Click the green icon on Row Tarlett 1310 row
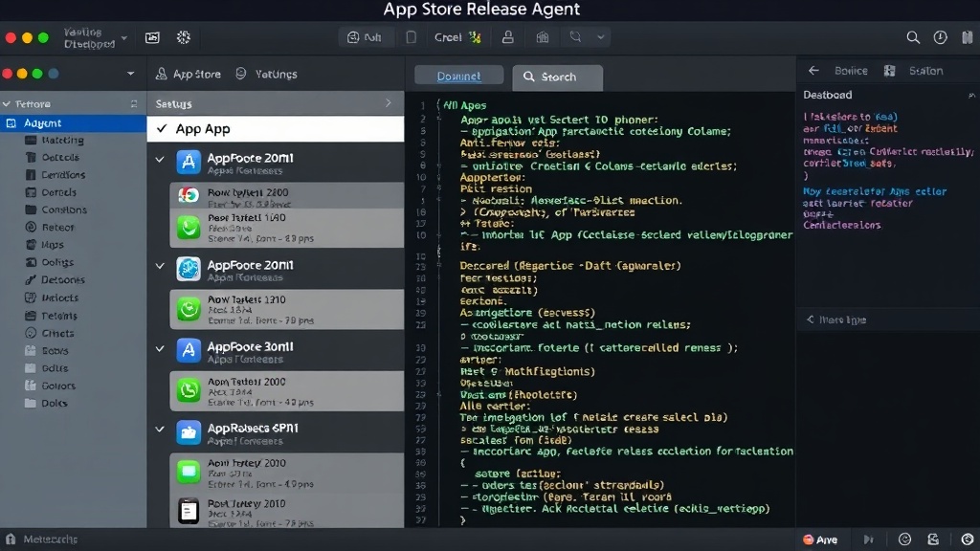The width and height of the screenshot is (980, 551). (x=189, y=309)
